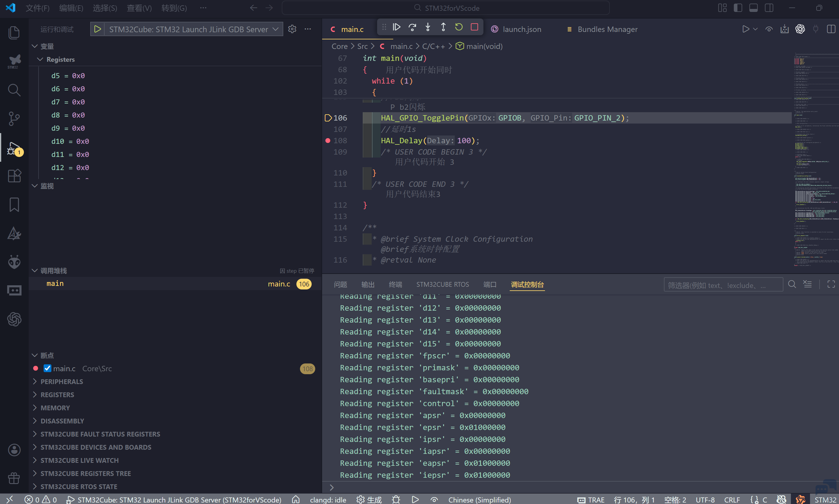Screen dimensions: 839x504
Task: Toggle the bottom panel layout icon
Action: [x=753, y=8]
